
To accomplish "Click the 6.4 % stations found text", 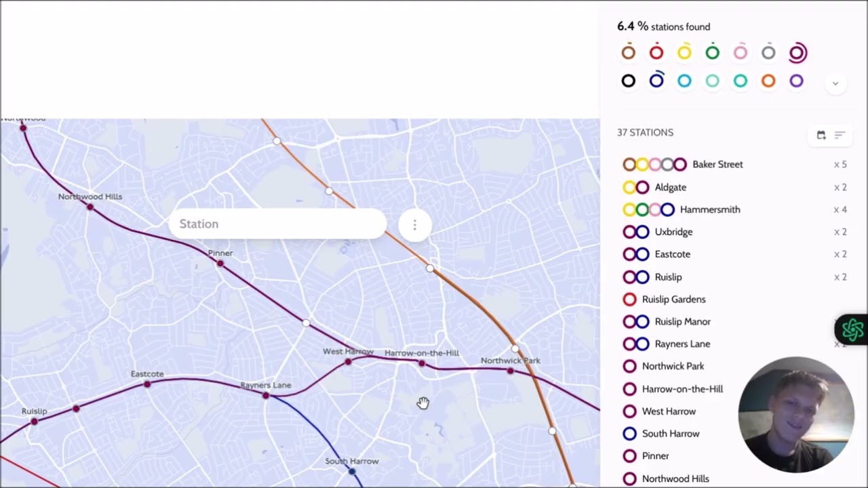I will [x=663, y=26].
